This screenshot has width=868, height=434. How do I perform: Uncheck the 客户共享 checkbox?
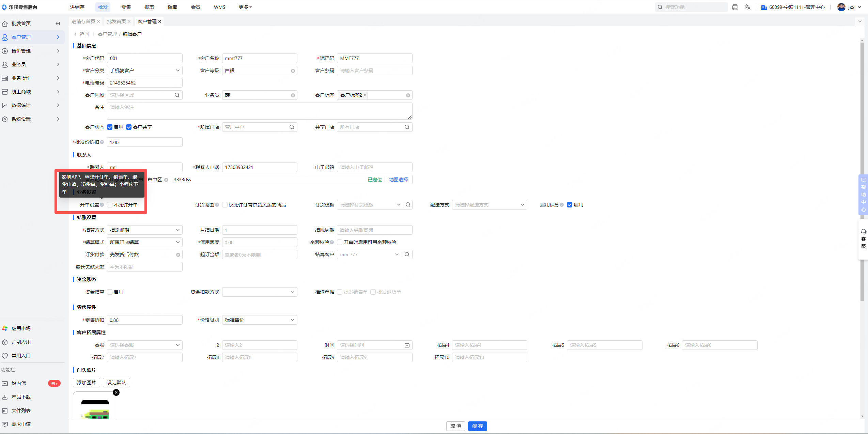coord(129,127)
